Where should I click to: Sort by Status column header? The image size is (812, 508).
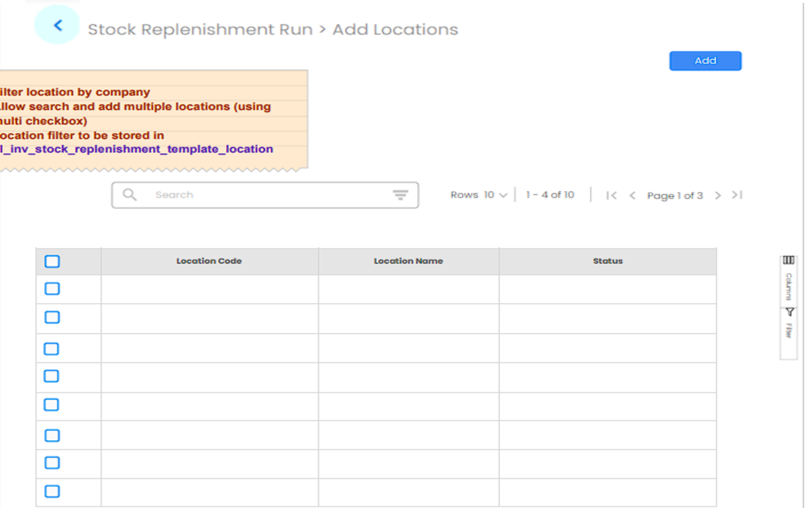point(607,261)
